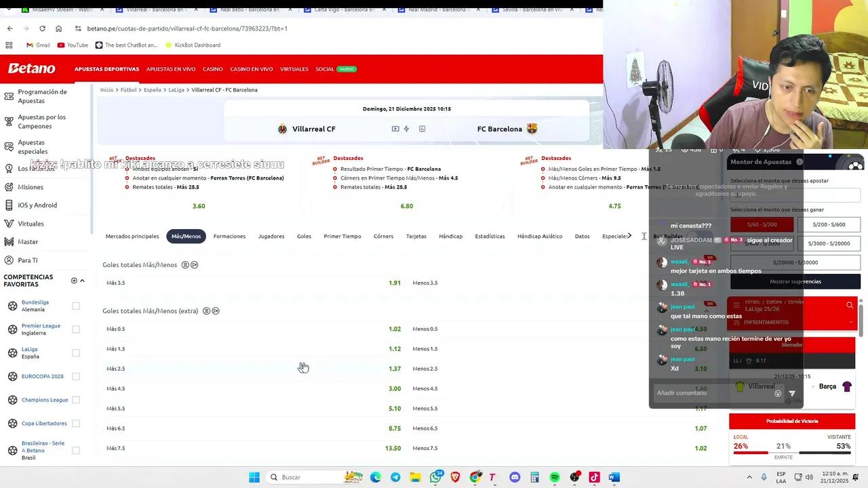The width and height of the screenshot is (868, 488).
Task: Click the bet builder icon beside Goles totales Más/Menos (extra)
Action: [x=206, y=311]
